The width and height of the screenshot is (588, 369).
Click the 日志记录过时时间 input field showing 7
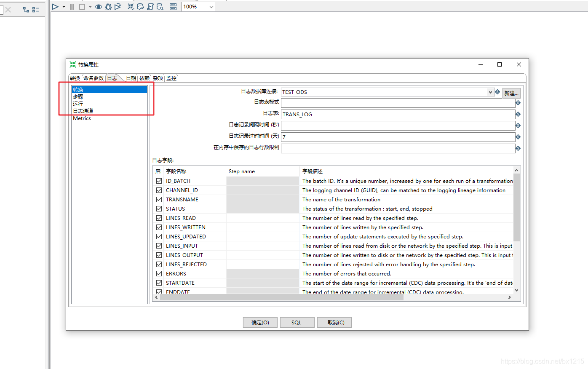coord(398,137)
